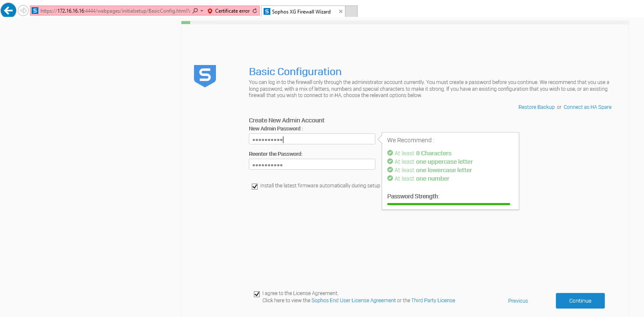Click the URL text in address bar
The width and height of the screenshot is (644, 317).
(115, 11)
